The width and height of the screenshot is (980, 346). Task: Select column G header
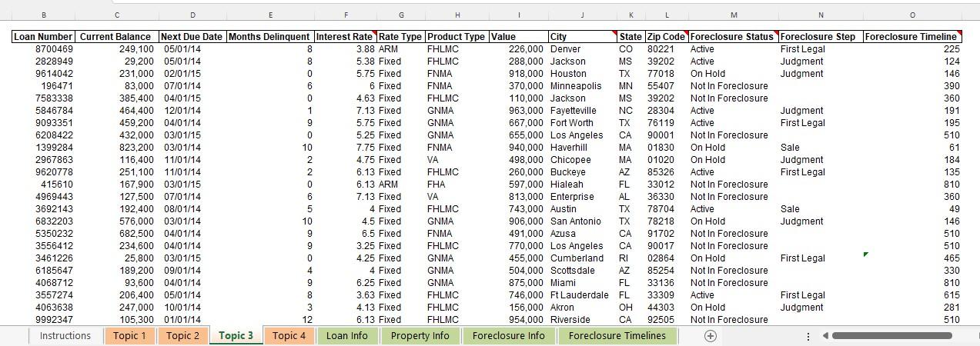tap(401, 15)
